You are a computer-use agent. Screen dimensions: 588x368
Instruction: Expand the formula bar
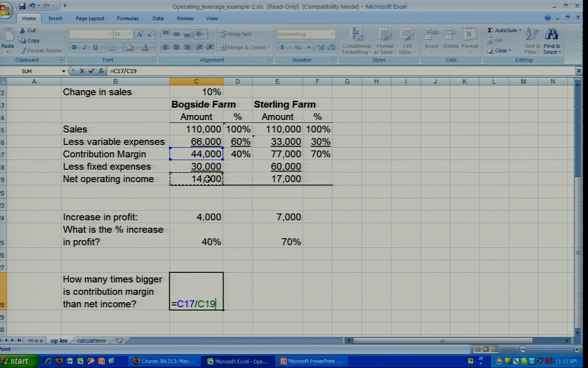pyautogui.click(x=578, y=71)
